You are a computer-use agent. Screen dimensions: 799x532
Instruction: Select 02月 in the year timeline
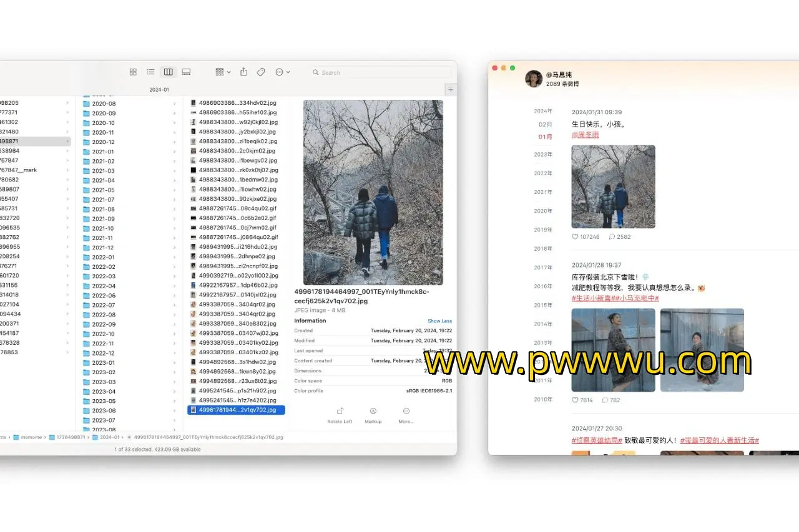click(x=546, y=124)
